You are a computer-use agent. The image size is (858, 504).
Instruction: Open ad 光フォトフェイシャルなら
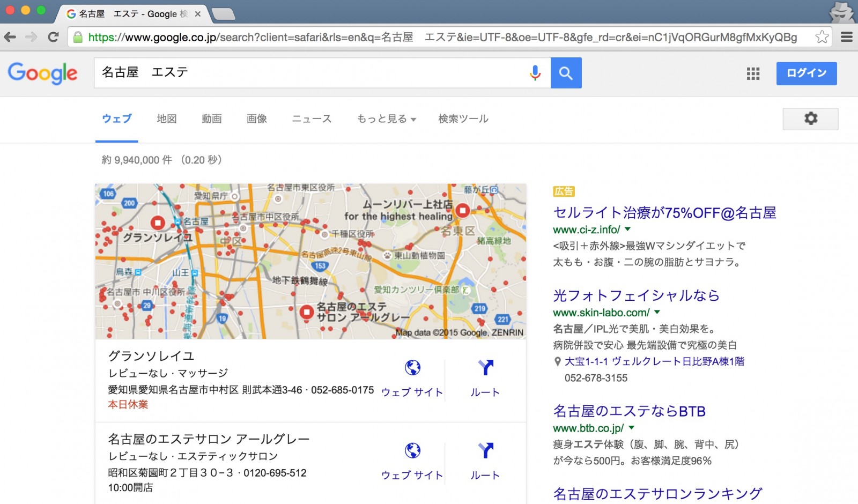point(636,295)
